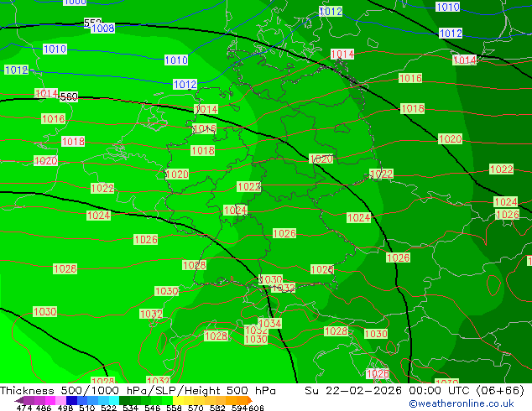This screenshot has height=411, width=532.
Task: Select the darkest green legend swatch
Action: pyautogui.click(x=124, y=400)
